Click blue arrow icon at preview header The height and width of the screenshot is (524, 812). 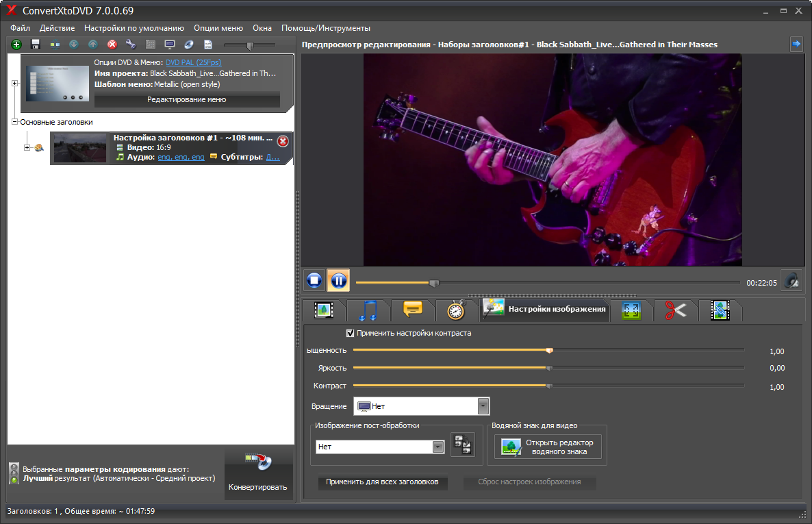click(796, 44)
